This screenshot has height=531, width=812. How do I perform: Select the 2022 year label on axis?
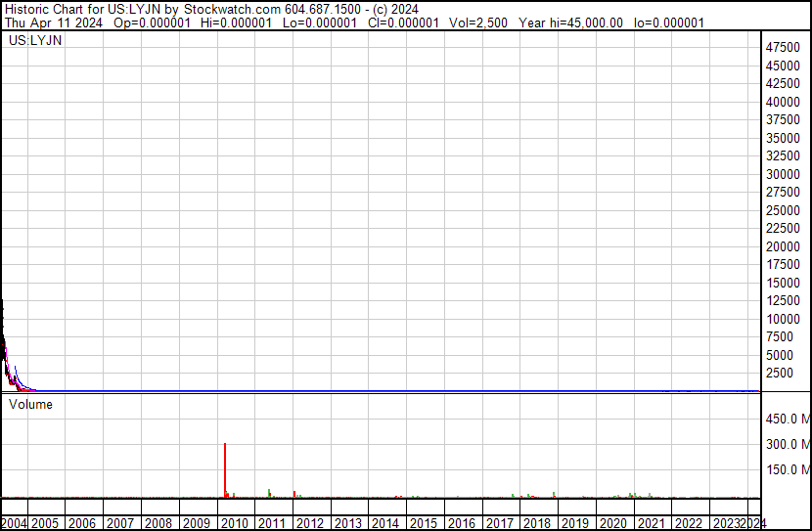pos(689,523)
